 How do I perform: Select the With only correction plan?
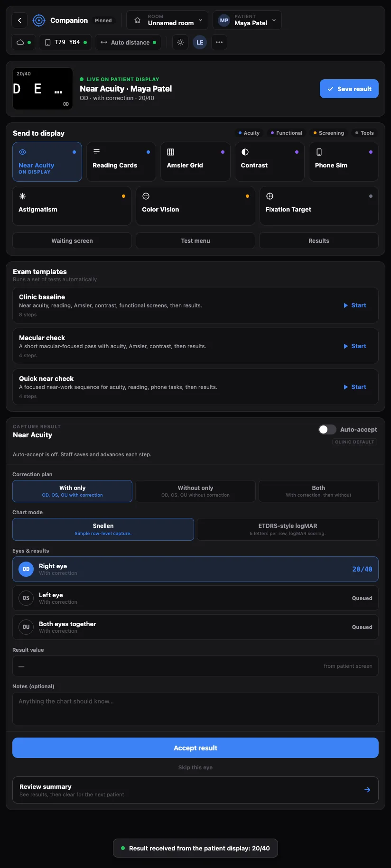click(x=72, y=491)
